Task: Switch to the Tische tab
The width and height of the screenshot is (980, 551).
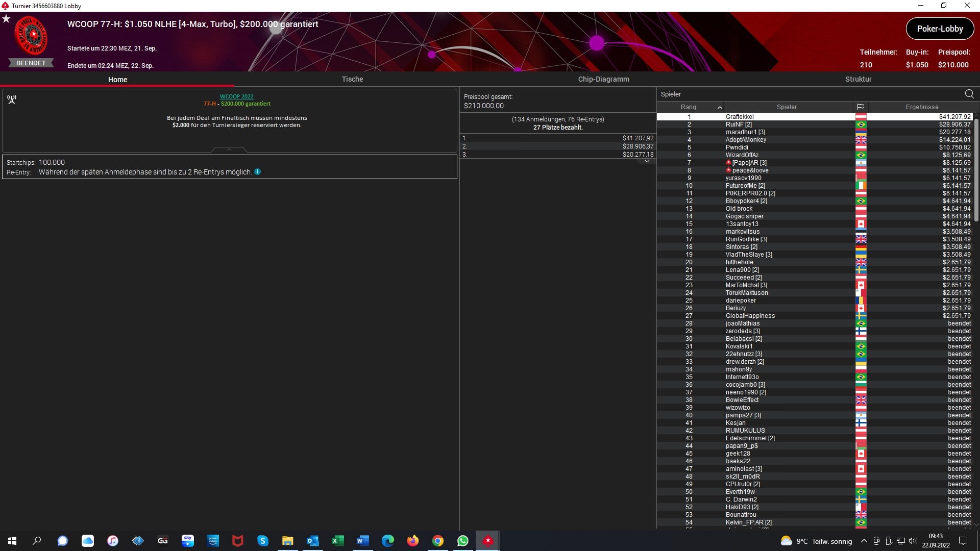Action: [x=352, y=79]
